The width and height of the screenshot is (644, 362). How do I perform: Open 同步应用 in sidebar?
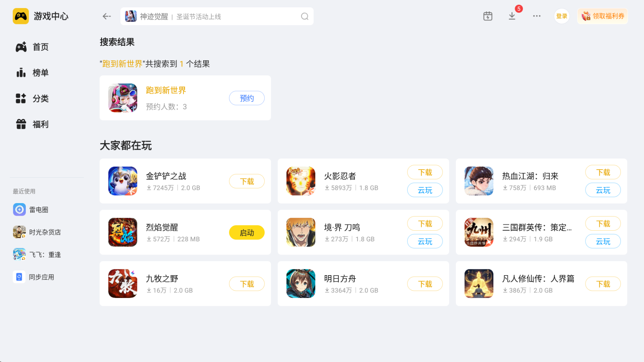pos(34,277)
